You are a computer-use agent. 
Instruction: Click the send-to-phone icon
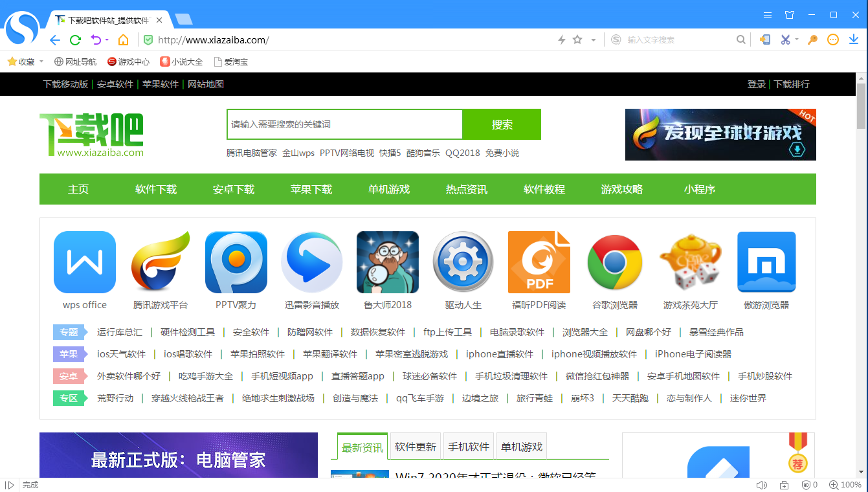(x=764, y=39)
